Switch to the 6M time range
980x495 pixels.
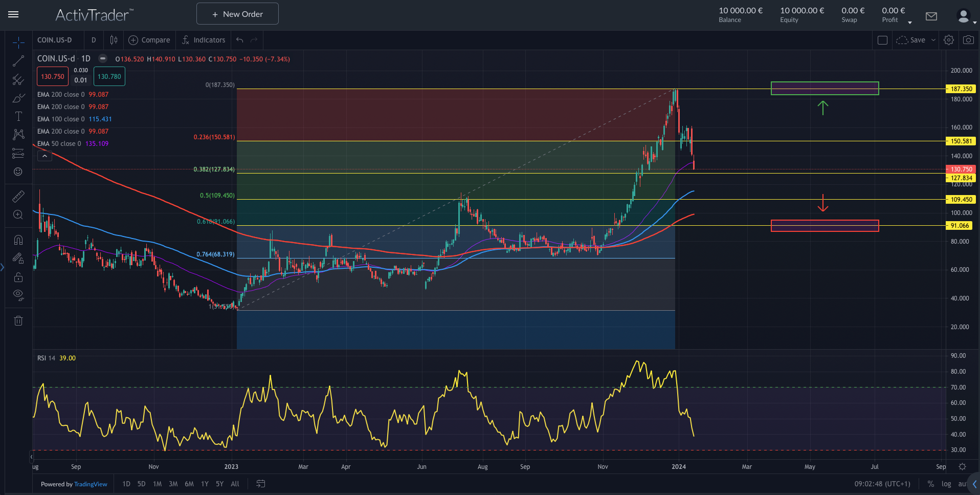coord(189,484)
